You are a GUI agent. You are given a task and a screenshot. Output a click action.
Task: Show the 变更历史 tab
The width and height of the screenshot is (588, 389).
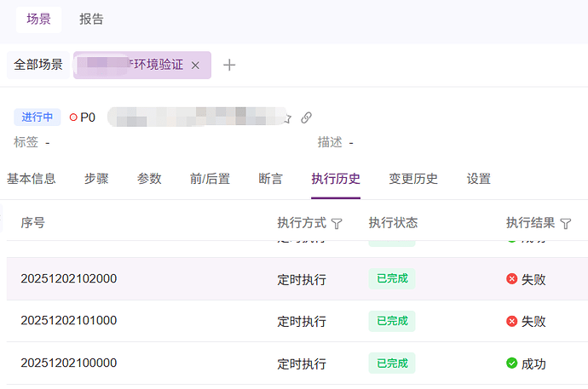point(413,179)
